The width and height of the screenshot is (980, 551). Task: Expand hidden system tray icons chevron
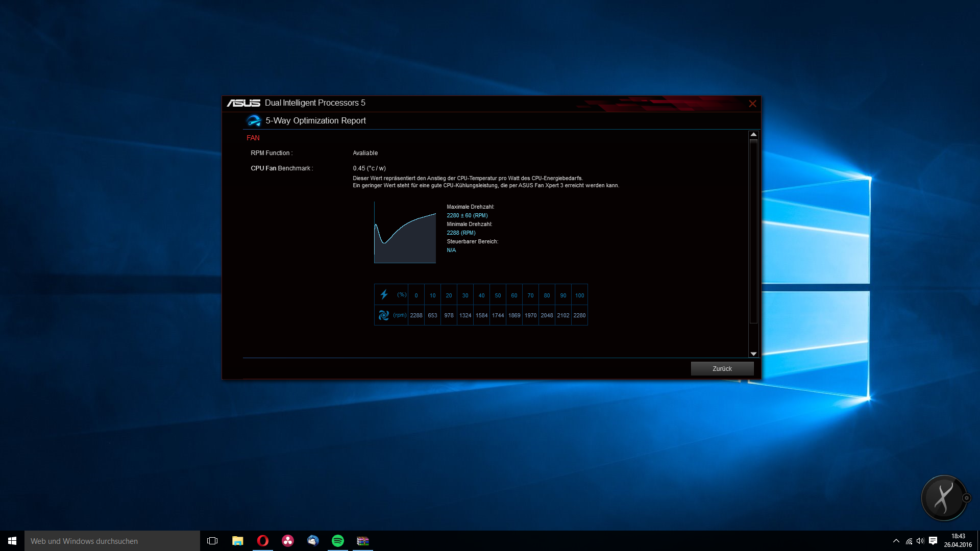tap(896, 541)
